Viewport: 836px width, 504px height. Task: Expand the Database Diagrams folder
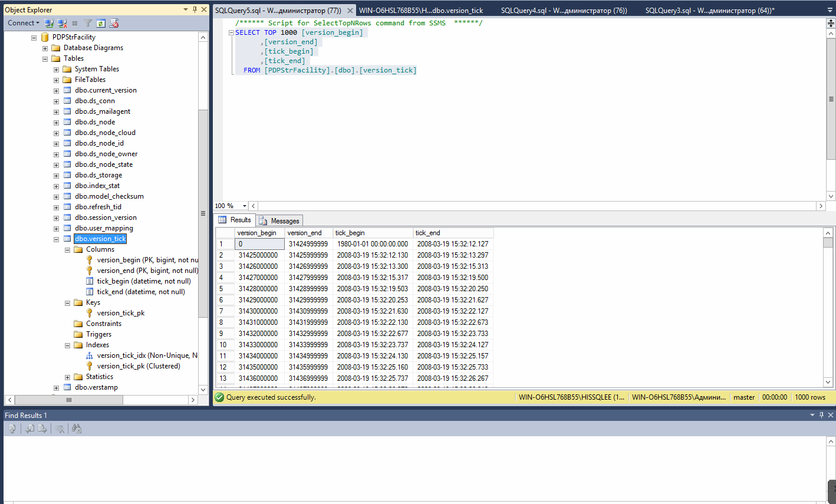click(x=45, y=48)
